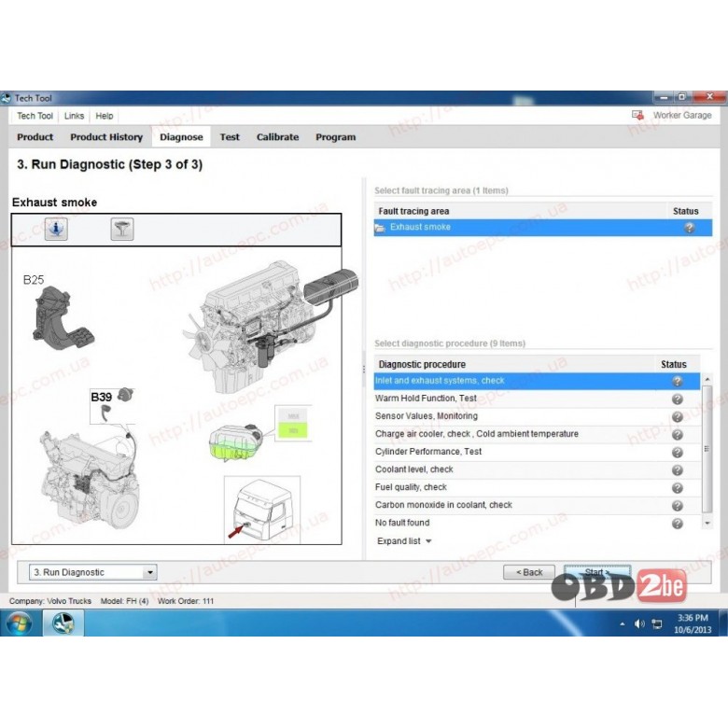728x728 pixels.
Task: Click the Diagnostic procedure column header
Action: click(514, 364)
